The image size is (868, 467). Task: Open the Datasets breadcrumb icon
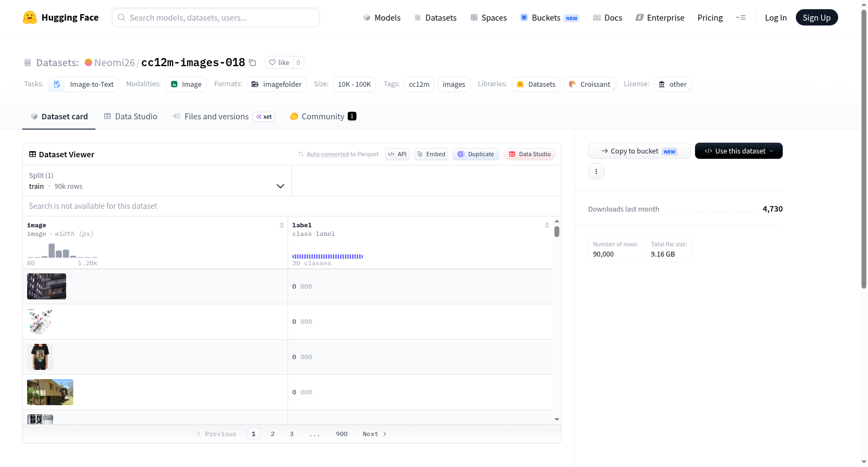point(28,62)
